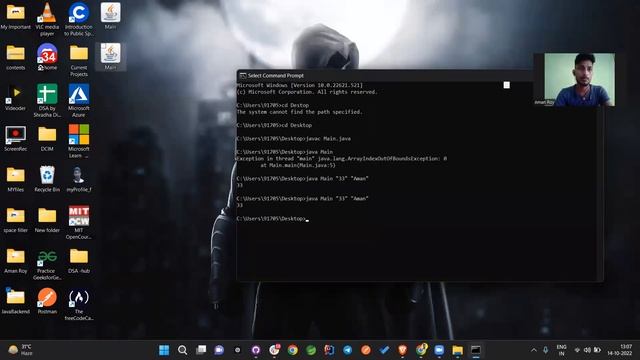Open File Explorer from the taskbar

coord(458,350)
